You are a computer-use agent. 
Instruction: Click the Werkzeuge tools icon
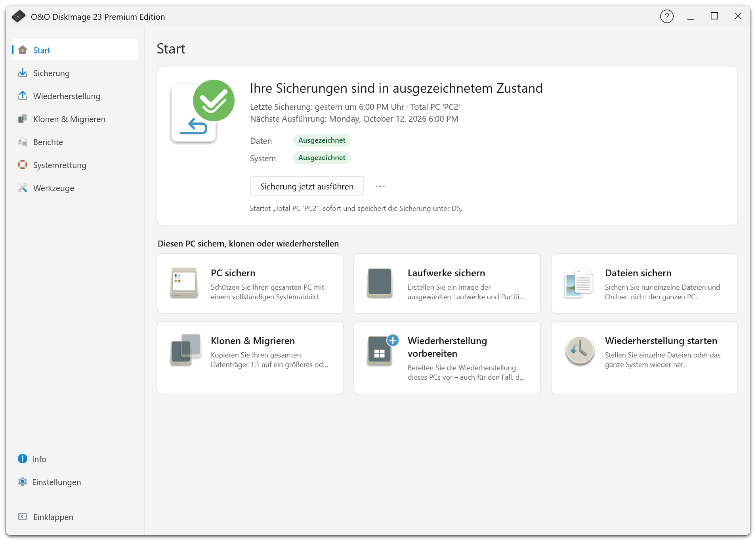point(23,188)
